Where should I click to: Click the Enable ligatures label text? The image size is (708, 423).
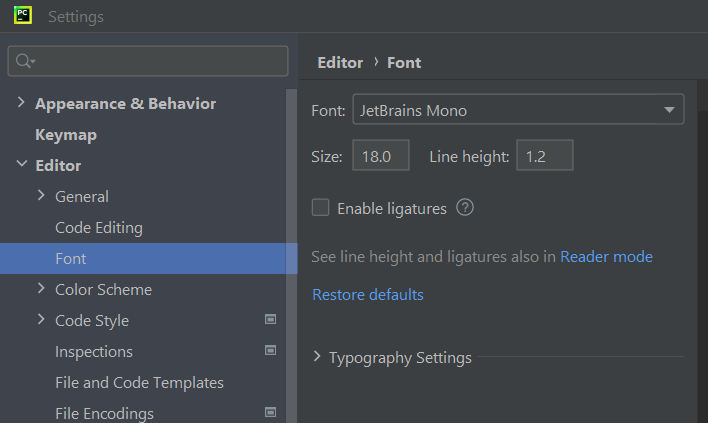click(x=392, y=209)
